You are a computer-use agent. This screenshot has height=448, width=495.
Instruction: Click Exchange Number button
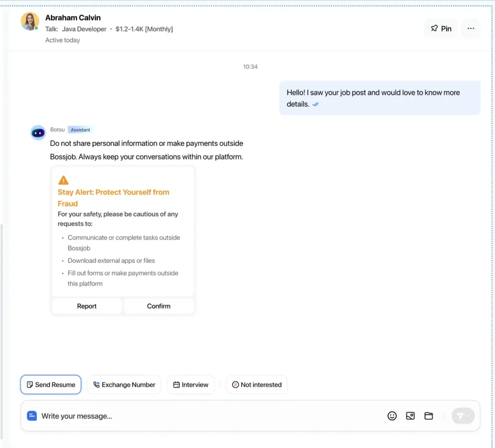(124, 385)
